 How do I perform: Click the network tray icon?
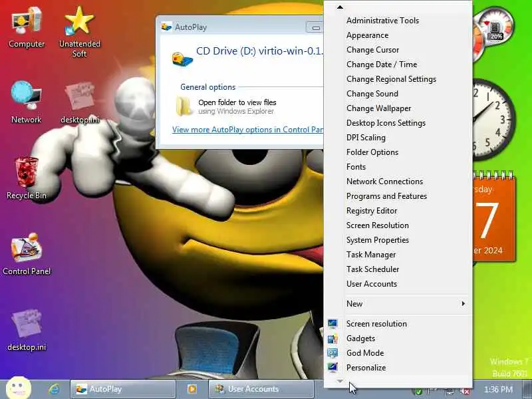(450, 391)
